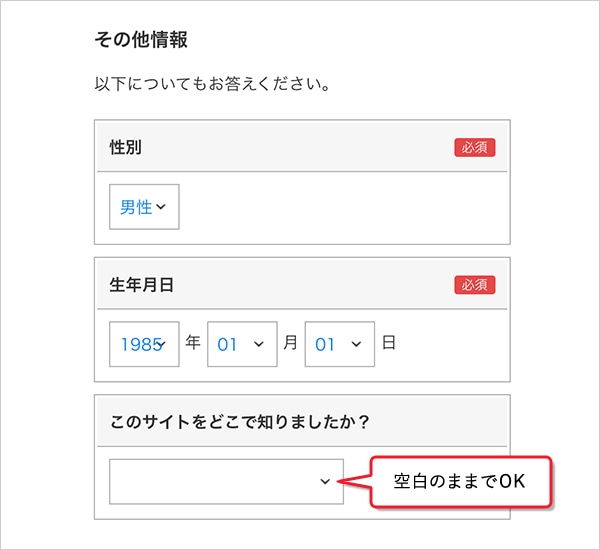
Task: Click the chevron in the empty select box
Action: tap(325, 481)
